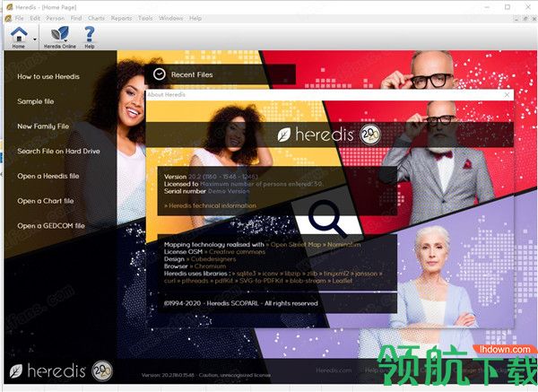
Task: Click the Serial number Demo Version text
Action: tap(206, 191)
